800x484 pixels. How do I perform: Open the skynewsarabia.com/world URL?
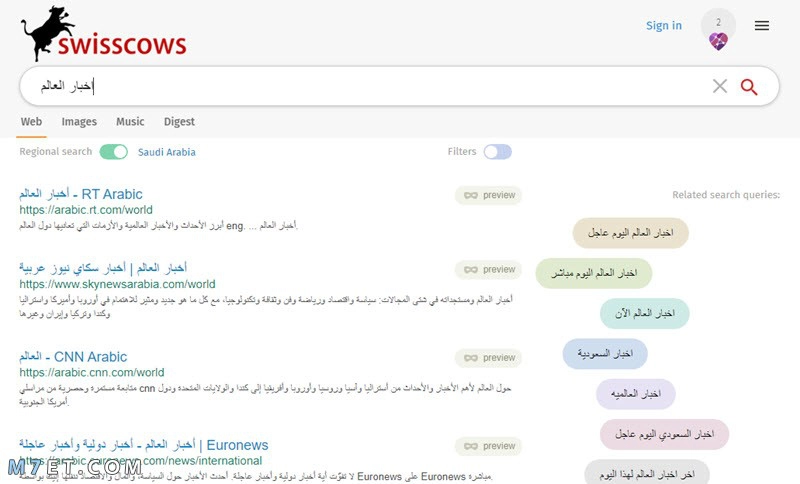click(x=117, y=284)
